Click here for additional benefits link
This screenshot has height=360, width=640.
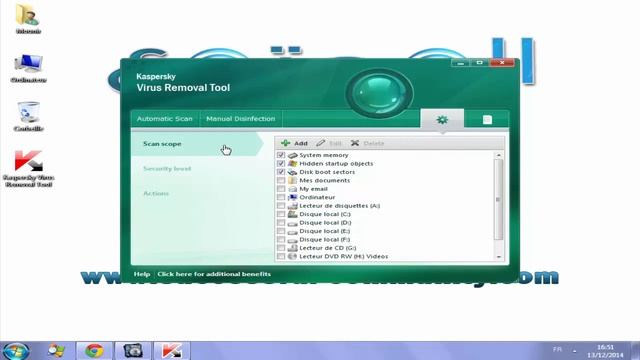(214, 274)
